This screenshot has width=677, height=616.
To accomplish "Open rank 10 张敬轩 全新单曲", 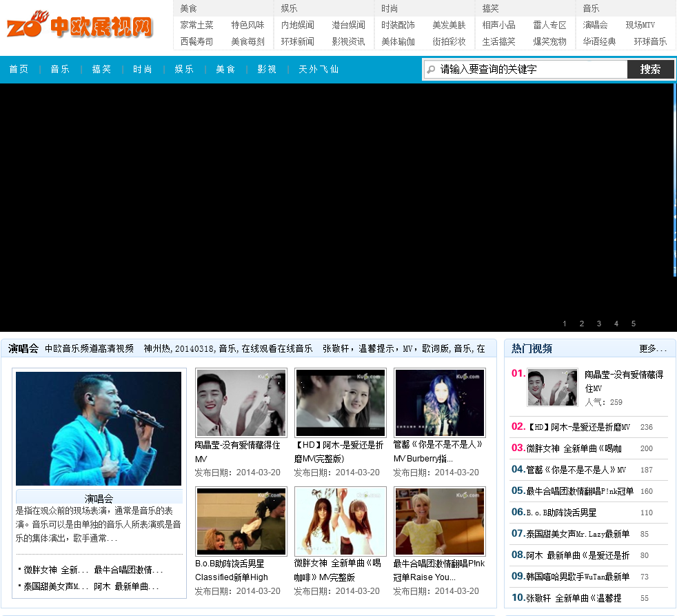I will pos(574,598).
